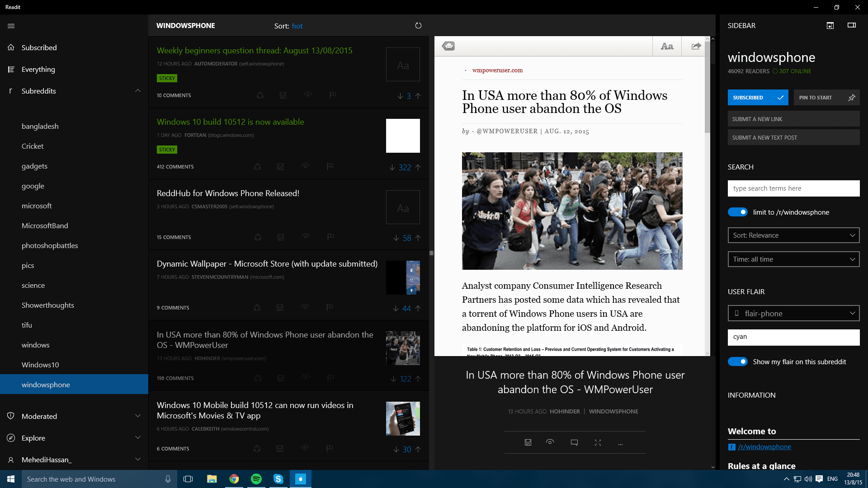Click the save/bookmark icon on post
868x488 pixels.
tap(527, 443)
